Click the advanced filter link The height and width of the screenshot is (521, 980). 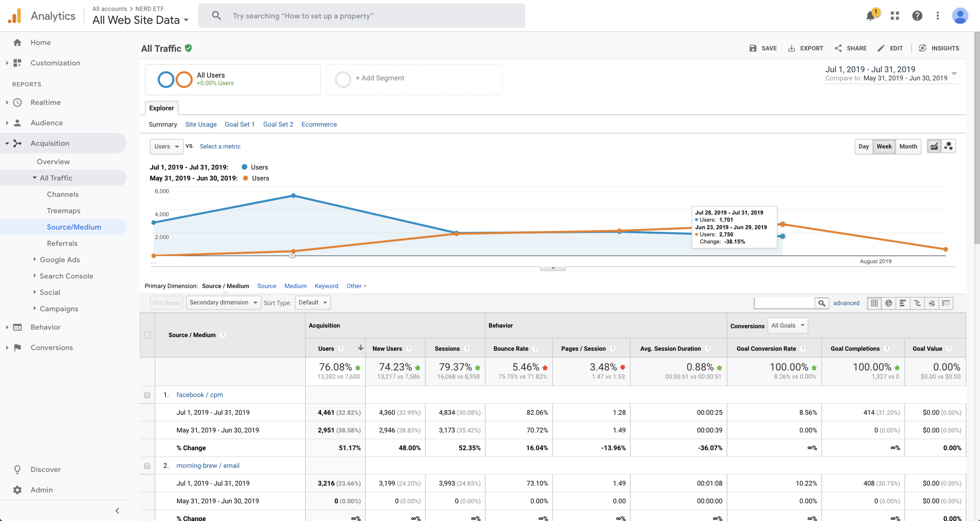[846, 303]
